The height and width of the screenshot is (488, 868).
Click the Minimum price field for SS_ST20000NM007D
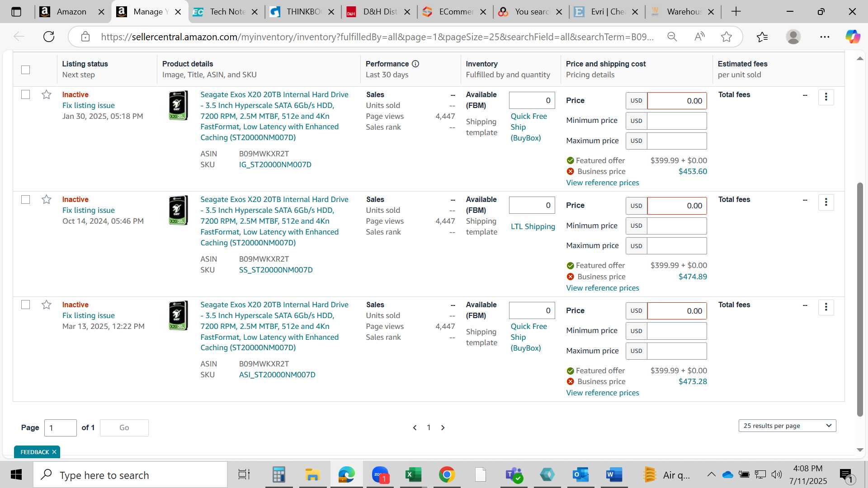point(677,225)
